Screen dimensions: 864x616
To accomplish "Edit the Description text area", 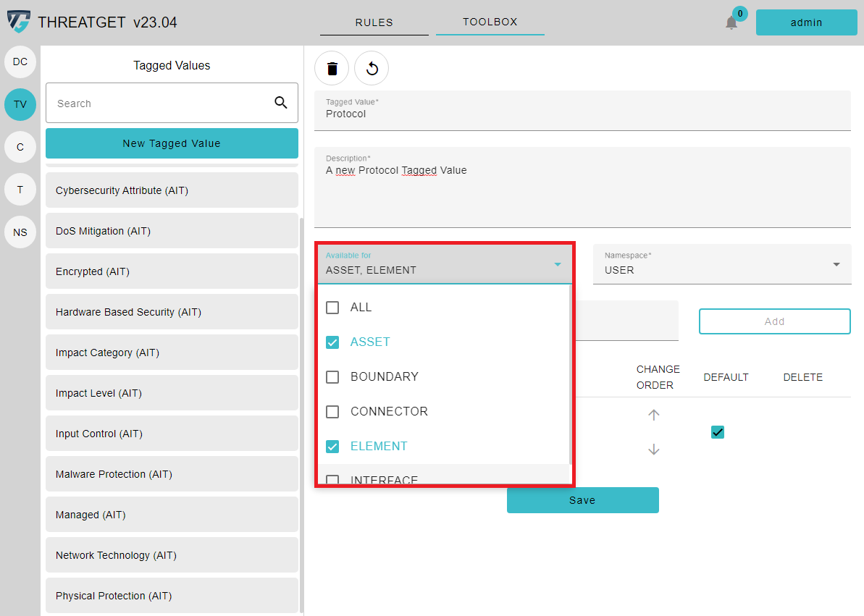I will coord(582,187).
